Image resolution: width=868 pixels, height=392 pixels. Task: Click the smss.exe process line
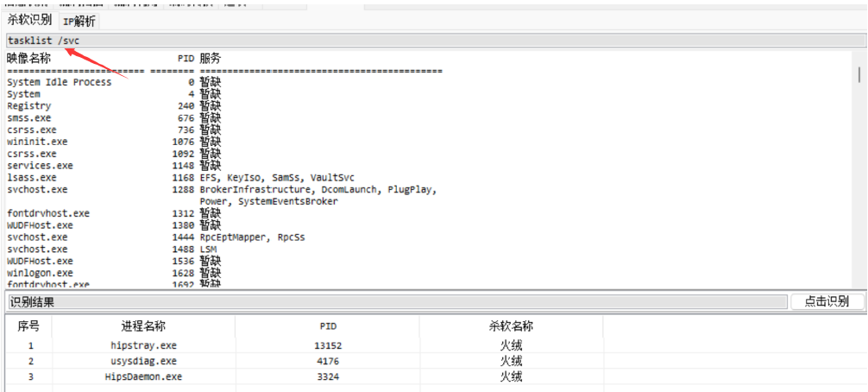pyautogui.click(x=114, y=118)
